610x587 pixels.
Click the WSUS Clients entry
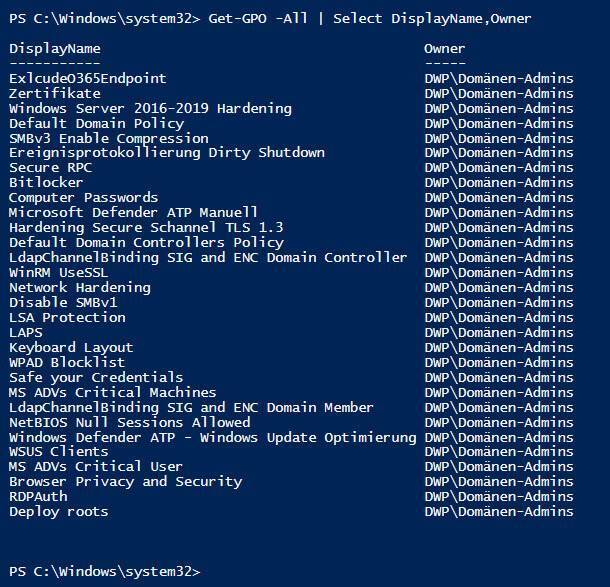pos(58,452)
